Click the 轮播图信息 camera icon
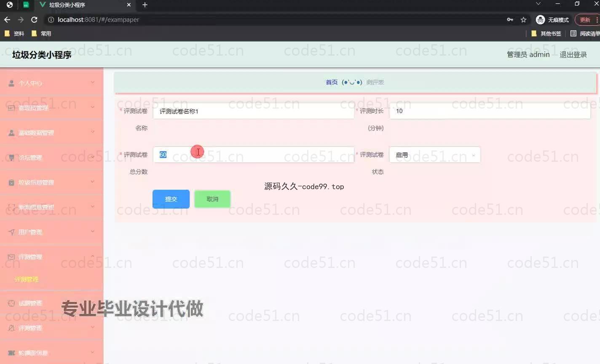 point(11,353)
